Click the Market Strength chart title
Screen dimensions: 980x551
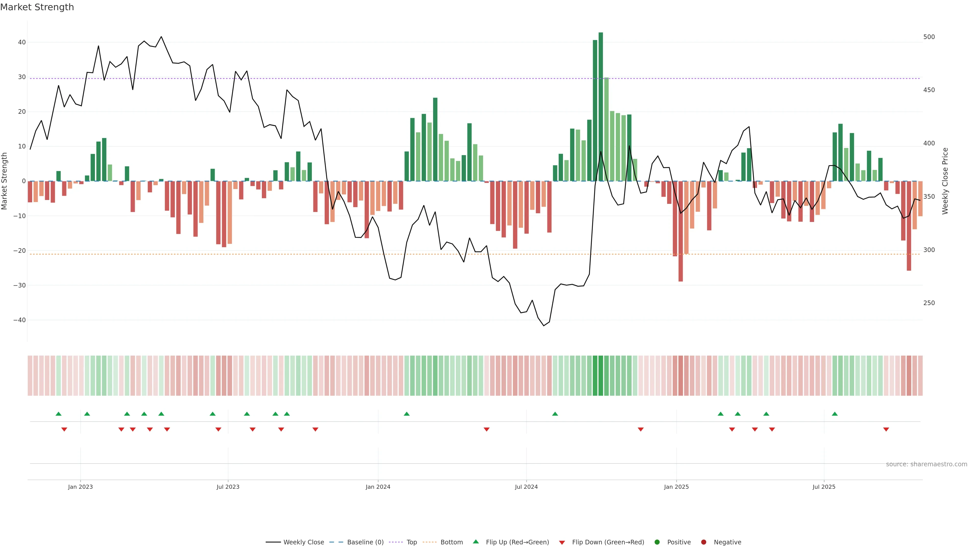click(x=37, y=7)
